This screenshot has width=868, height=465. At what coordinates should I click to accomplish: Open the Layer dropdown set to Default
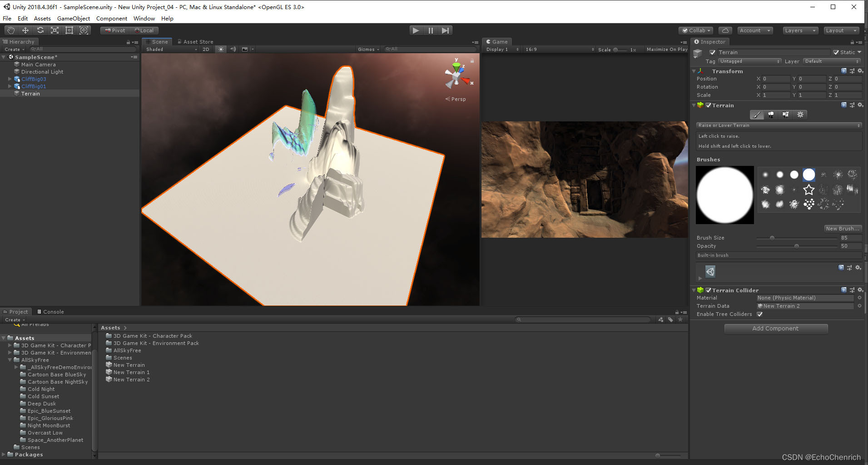(832, 61)
